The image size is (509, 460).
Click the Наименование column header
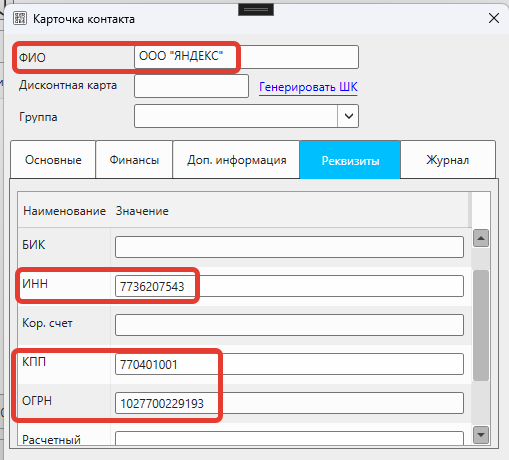64,211
